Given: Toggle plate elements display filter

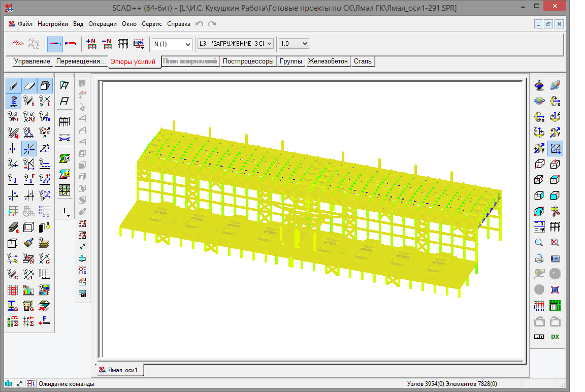Looking at the screenshot, I should 29,86.
